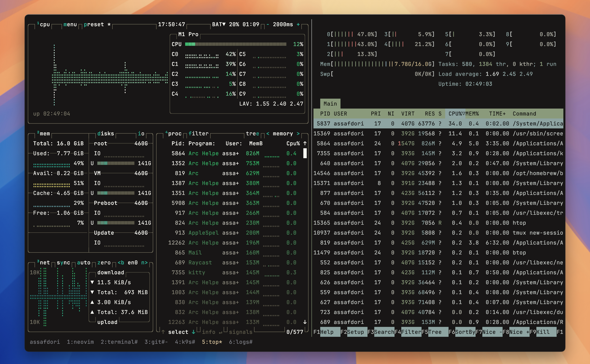Click the Main tab in htop
Image resolution: width=590 pixels, height=364 pixels.
(x=330, y=104)
